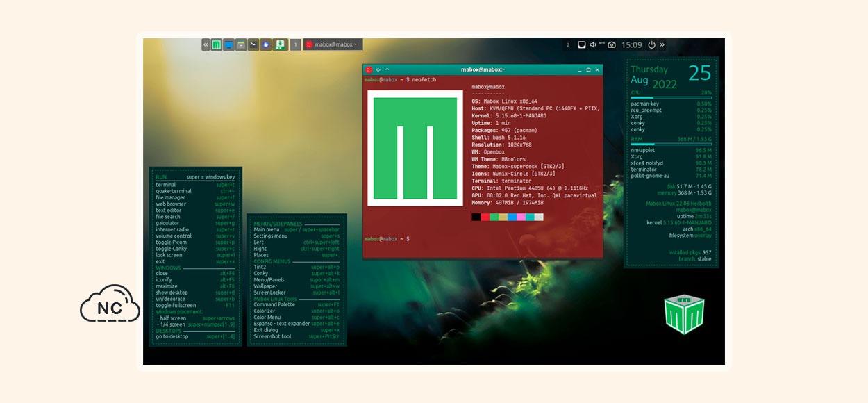Image resolution: width=868 pixels, height=403 pixels.
Task: Click the xfce4-notifyd row in Conky
Action: coord(671,163)
